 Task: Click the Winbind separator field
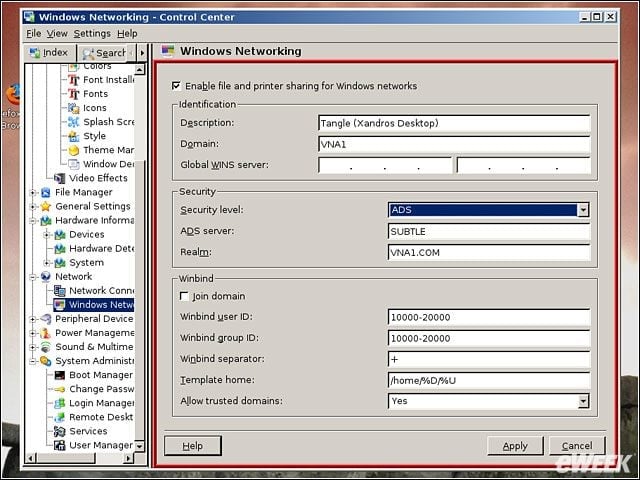(x=489, y=360)
